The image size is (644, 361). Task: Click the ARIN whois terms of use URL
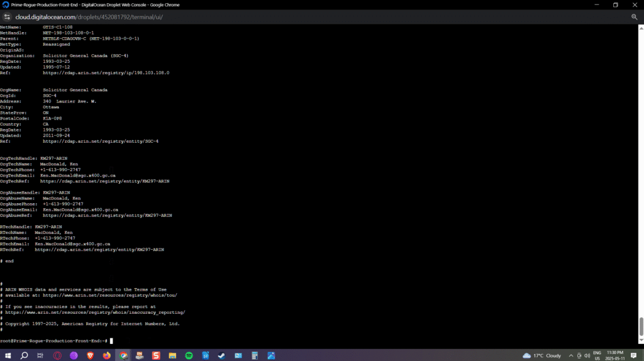(119, 295)
